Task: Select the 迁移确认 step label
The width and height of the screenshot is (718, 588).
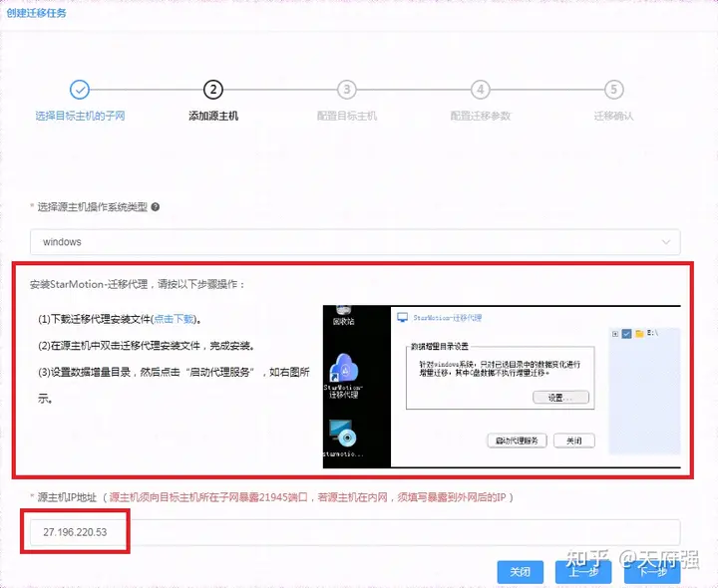Action: pyautogui.click(x=613, y=116)
